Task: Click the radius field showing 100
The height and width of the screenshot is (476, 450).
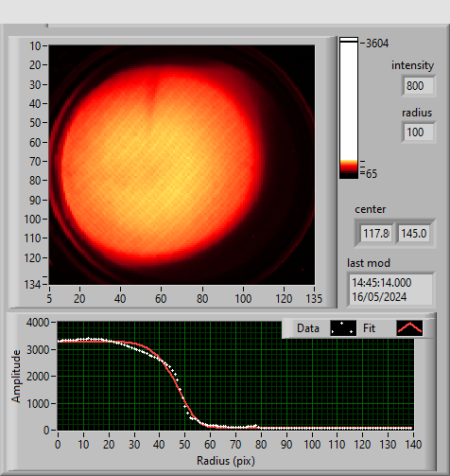Action: click(419, 132)
